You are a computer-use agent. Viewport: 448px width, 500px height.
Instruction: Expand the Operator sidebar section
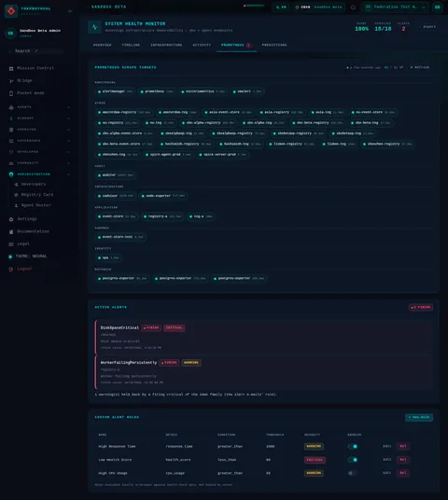pos(69,130)
